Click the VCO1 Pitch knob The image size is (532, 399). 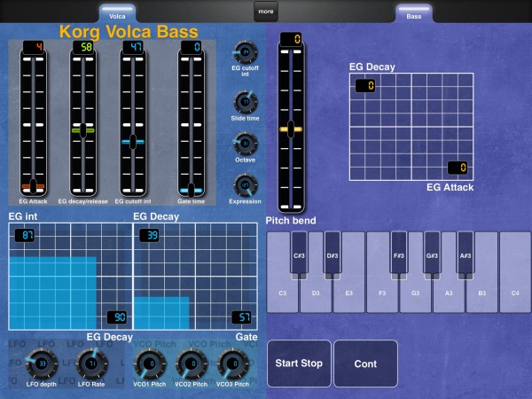150,364
